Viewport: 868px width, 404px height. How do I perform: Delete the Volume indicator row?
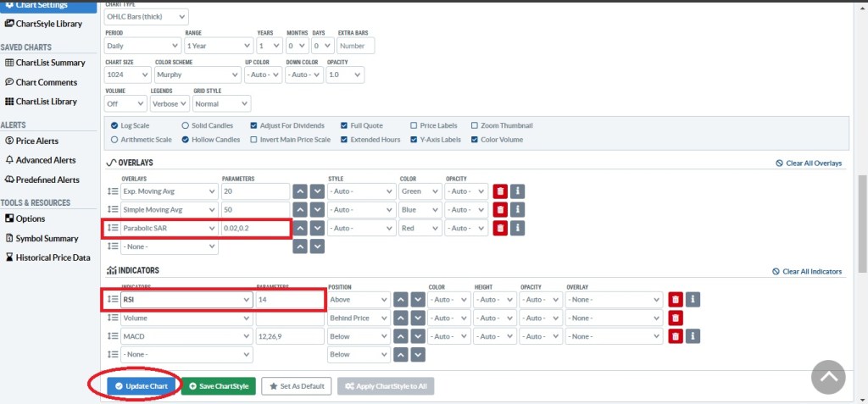(x=675, y=318)
